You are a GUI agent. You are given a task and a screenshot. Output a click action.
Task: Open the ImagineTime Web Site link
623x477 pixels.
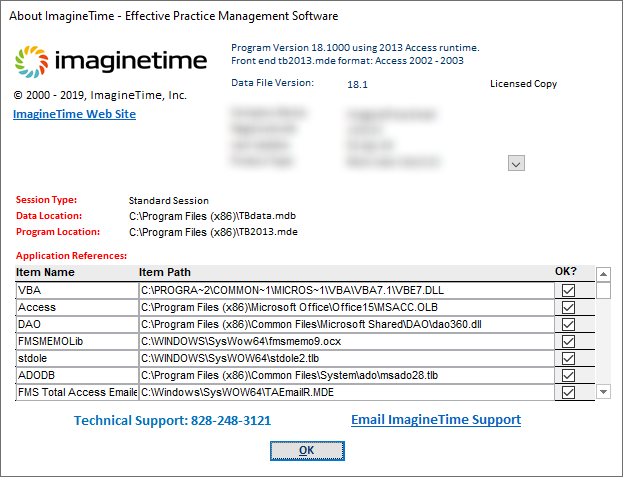click(74, 114)
